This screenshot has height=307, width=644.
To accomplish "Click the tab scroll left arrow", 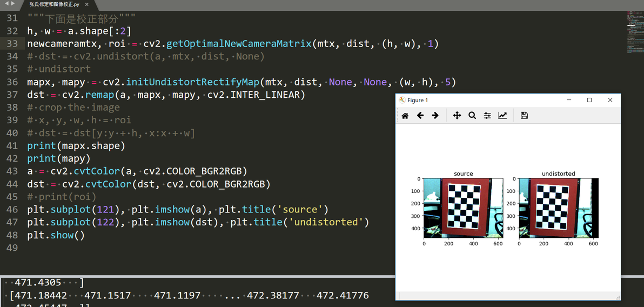I will click(x=6, y=3).
